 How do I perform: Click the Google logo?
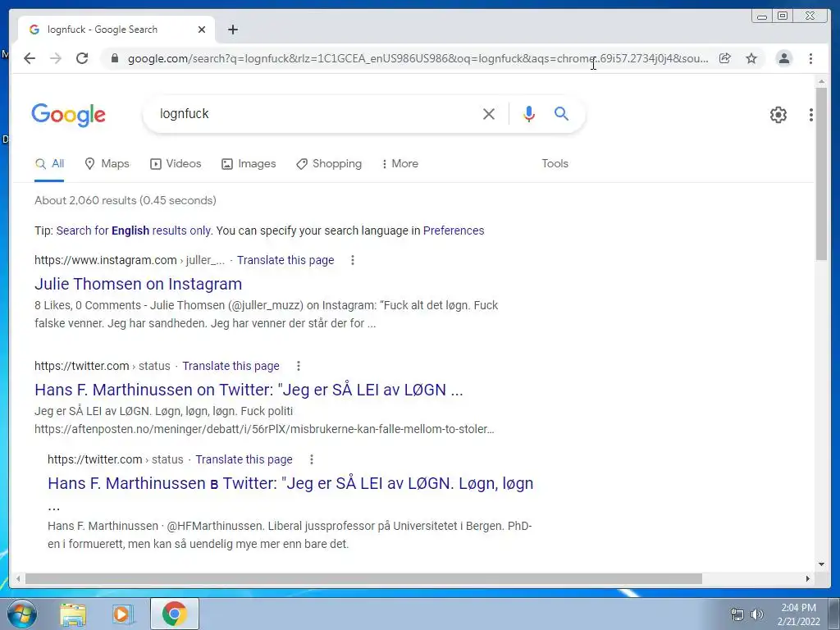pos(69,115)
